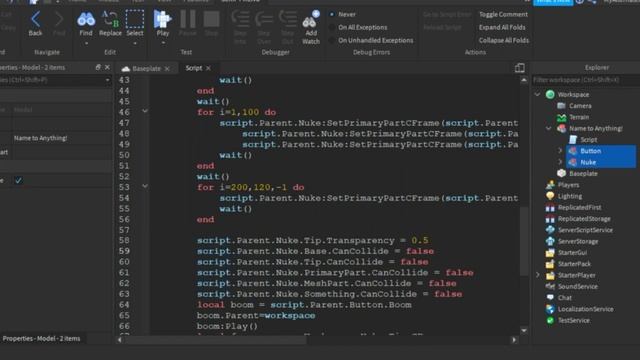Viewport: 640px width, 360px height.
Task: Select the Script item in Explorer
Action: click(x=589, y=140)
